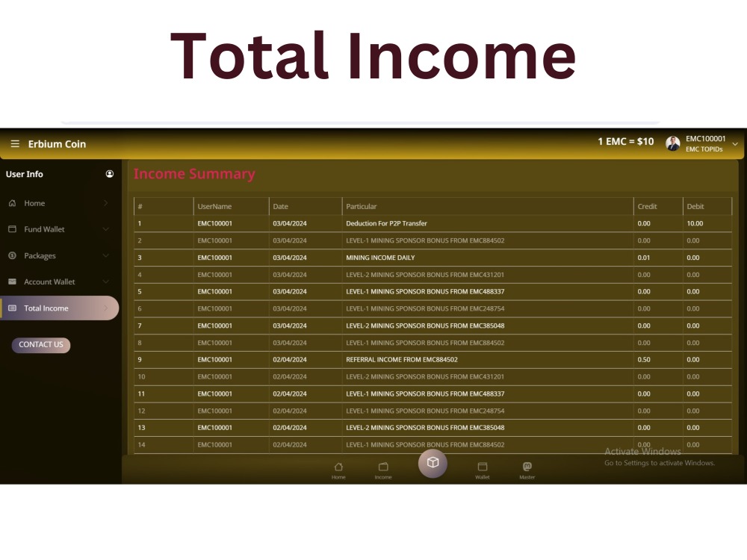Image resolution: width=747 pixels, height=560 pixels.
Task: Click row 12 LEVEL-1 bonus from EMC248754
Action: coord(425,411)
